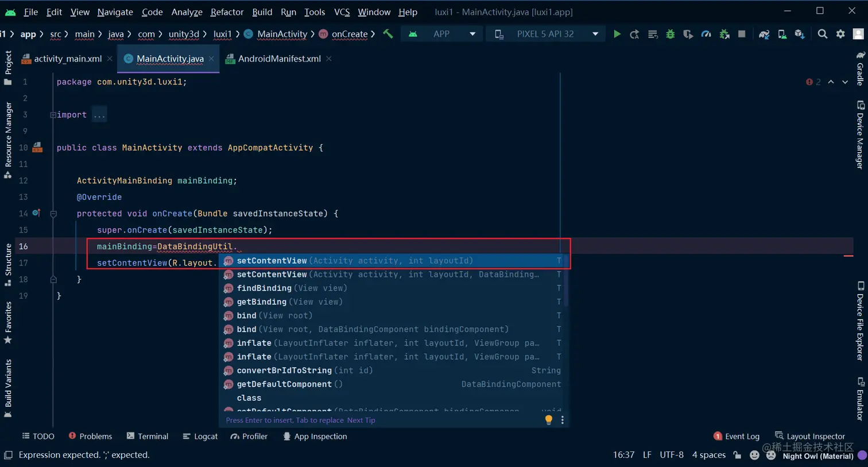Open the LF line separator selector

click(647, 455)
